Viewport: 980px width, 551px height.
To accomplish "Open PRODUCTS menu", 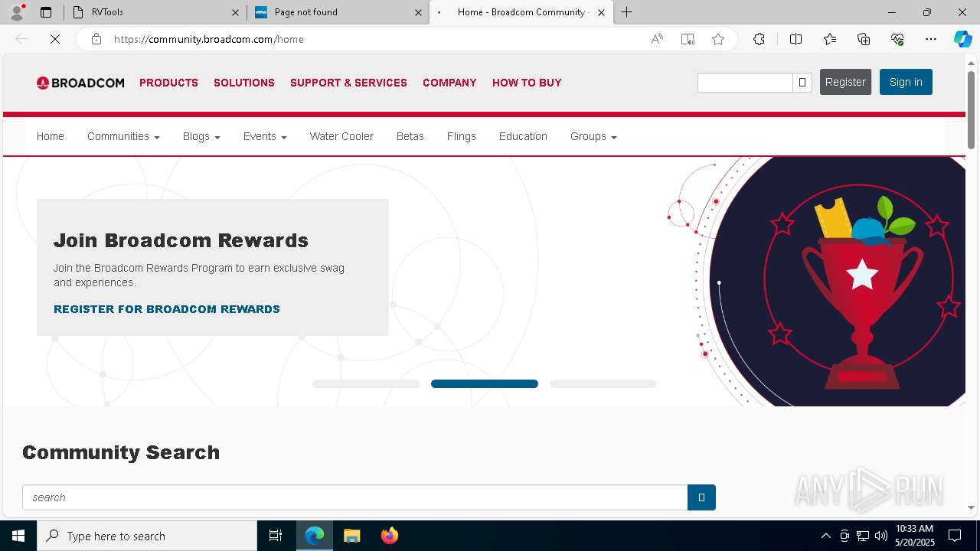I will 168,83.
